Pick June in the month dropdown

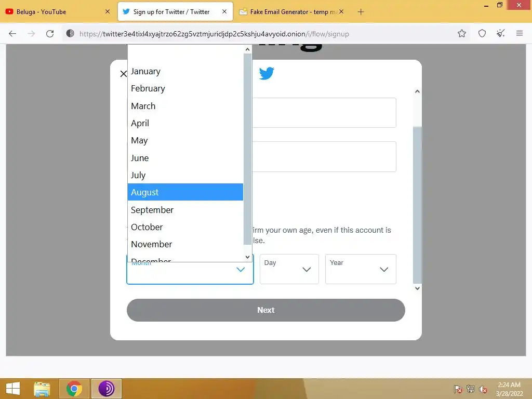(185, 158)
